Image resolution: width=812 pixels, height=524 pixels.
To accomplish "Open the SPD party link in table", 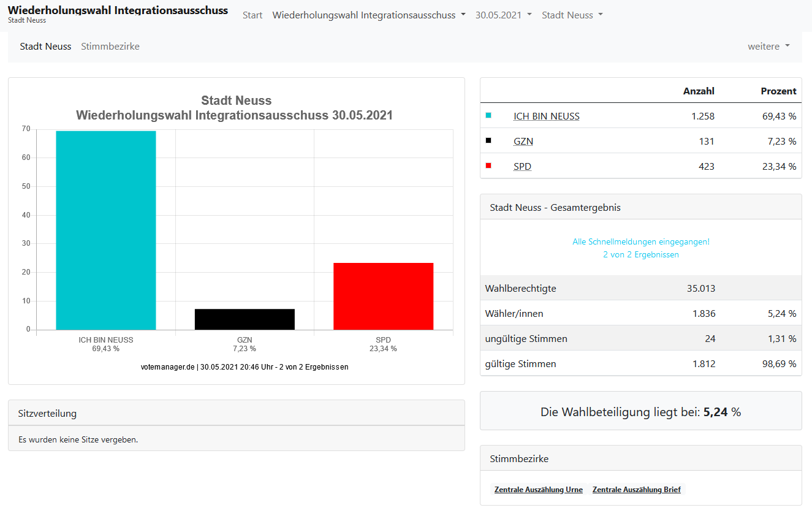I will click(522, 166).
